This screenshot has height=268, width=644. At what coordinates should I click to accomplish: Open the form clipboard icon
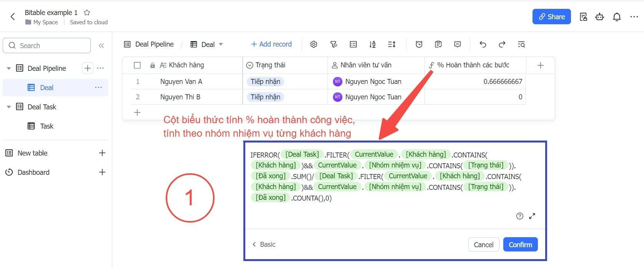click(438, 44)
